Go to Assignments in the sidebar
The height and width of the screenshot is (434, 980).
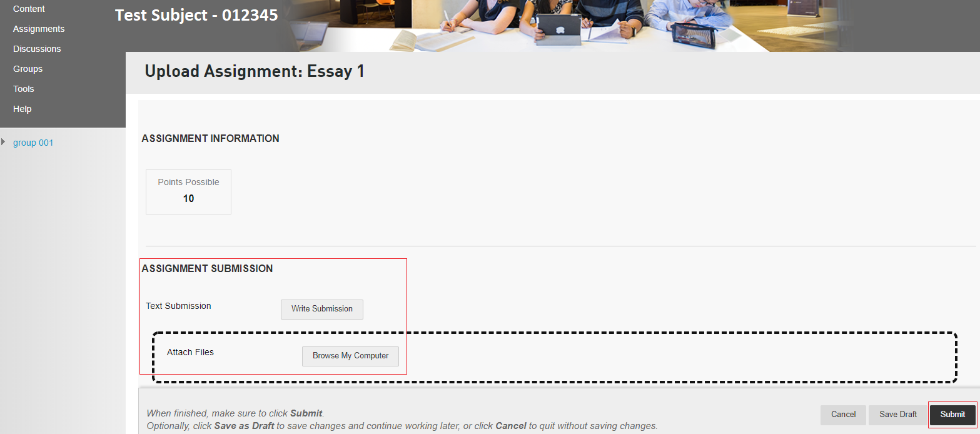(39, 29)
